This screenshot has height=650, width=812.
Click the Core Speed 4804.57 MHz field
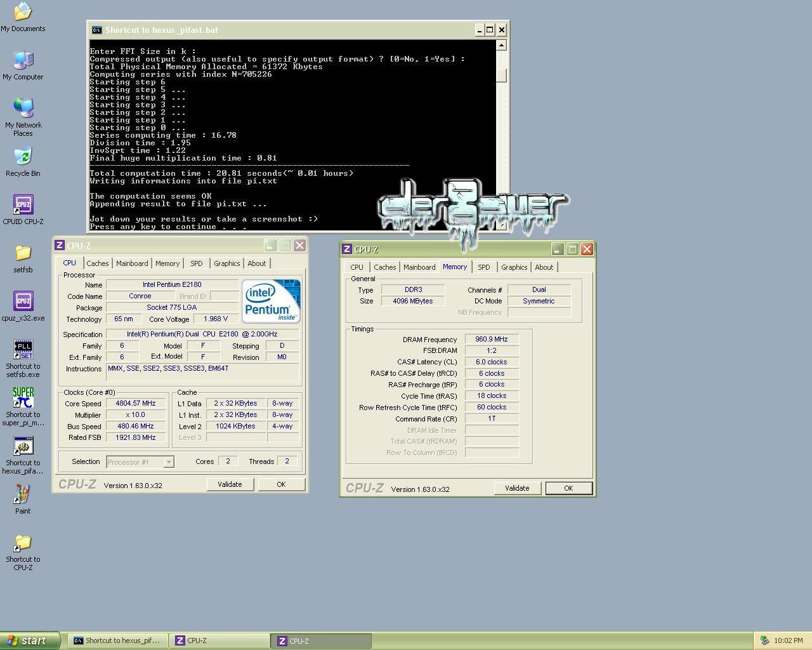(136, 403)
